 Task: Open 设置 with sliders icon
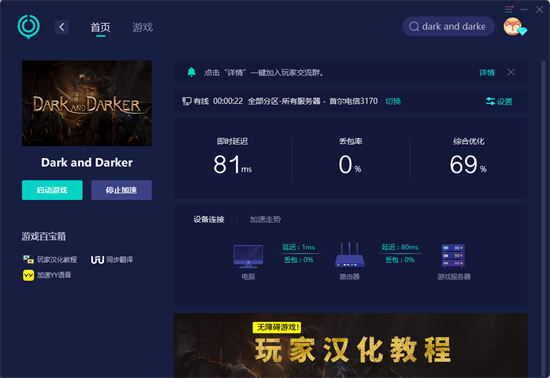pos(499,102)
